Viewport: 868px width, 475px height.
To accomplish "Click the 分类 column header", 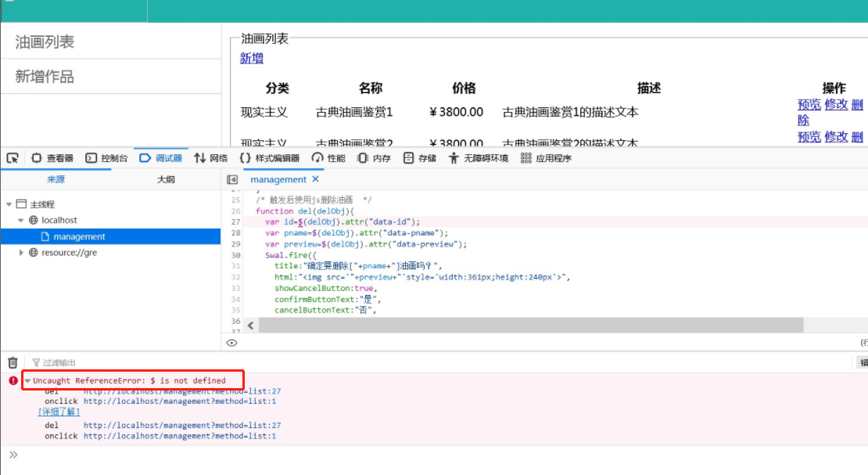I will click(x=277, y=88).
